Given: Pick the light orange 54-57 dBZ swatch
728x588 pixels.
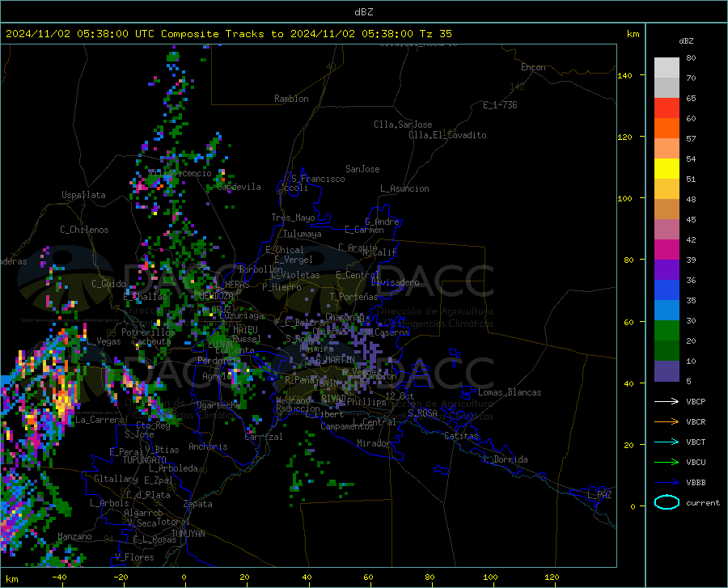Looking at the screenshot, I should click(x=667, y=149).
